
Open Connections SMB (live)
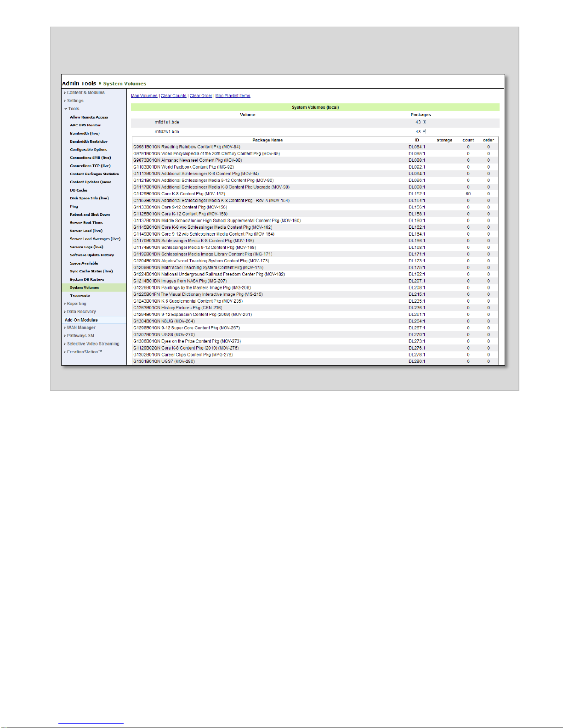tap(91, 158)
